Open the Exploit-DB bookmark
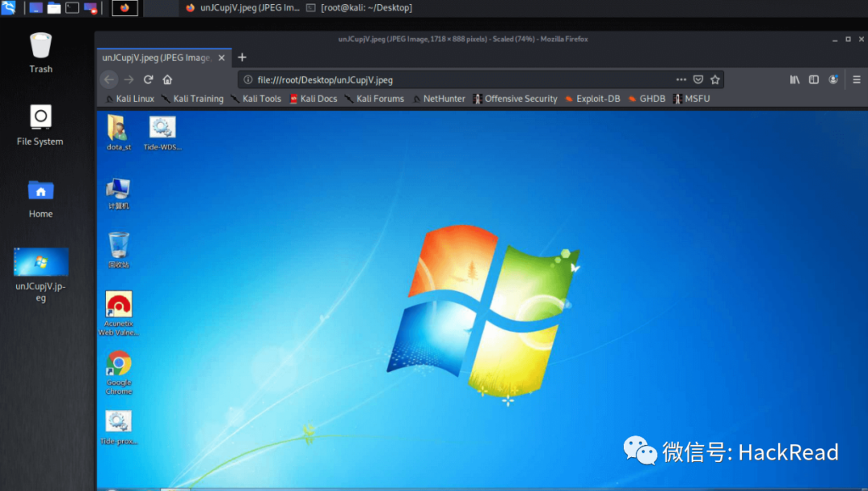The image size is (868, 491). [x=592, y=99]
